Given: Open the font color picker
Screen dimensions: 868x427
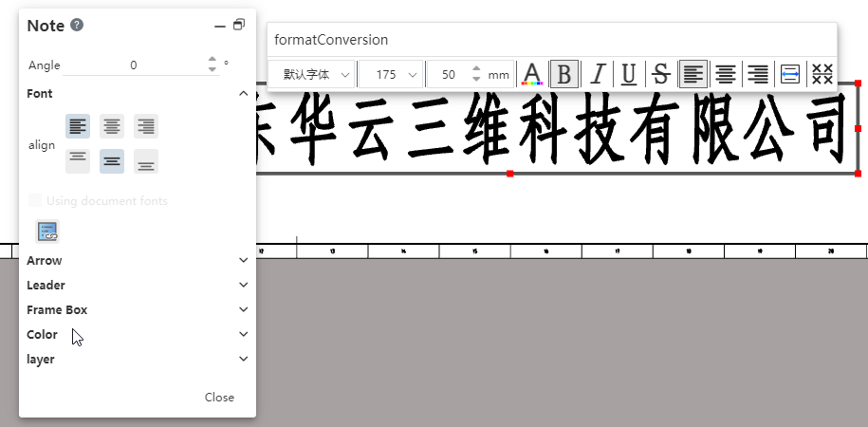Looking at the screenshot, I should click(x=532, y=74).
